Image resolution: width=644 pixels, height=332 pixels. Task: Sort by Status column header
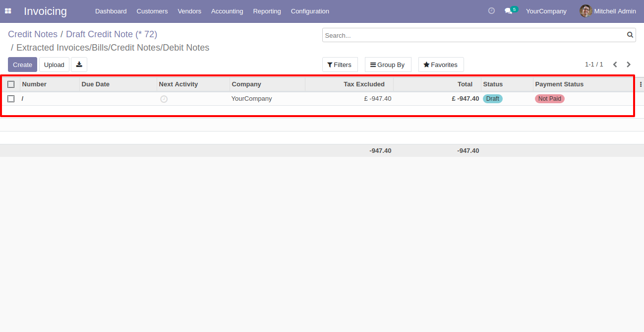tap(507, 84)
